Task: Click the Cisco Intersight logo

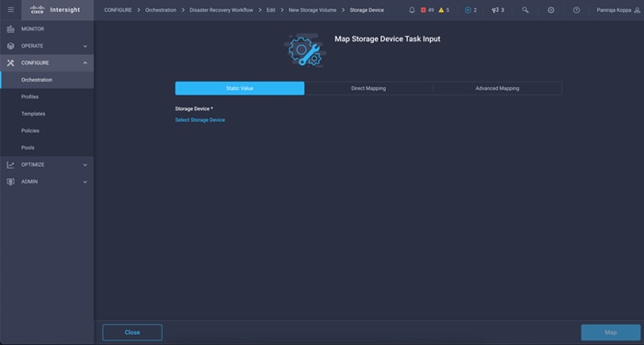Action: click(55, 10)
